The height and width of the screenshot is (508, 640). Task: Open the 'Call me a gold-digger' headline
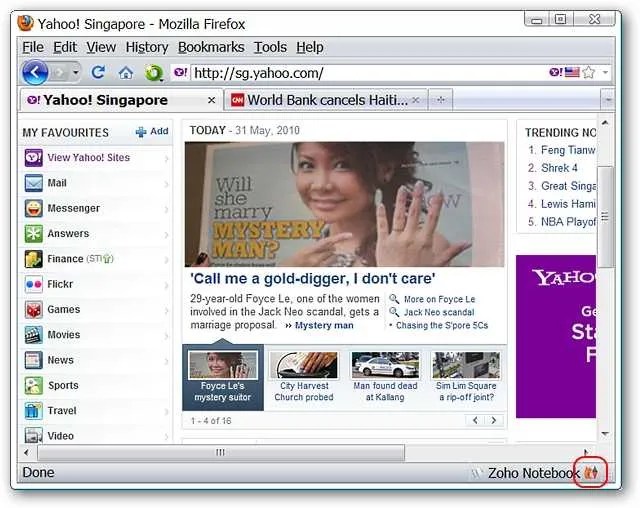313,279
